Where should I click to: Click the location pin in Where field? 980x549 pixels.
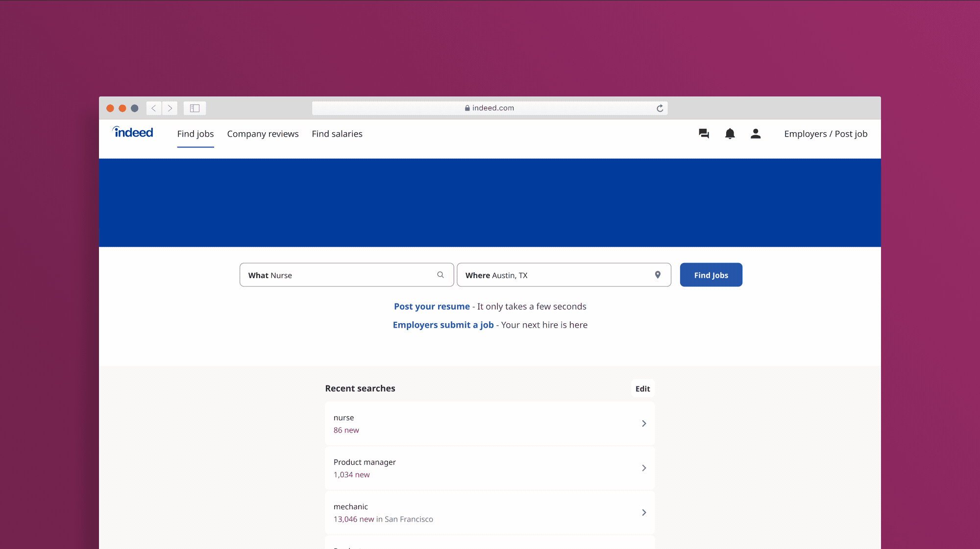coord(658,275)
